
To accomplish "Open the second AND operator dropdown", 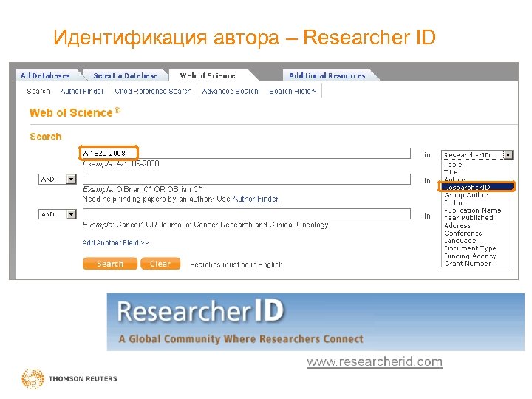I will (x=58, y=214).
